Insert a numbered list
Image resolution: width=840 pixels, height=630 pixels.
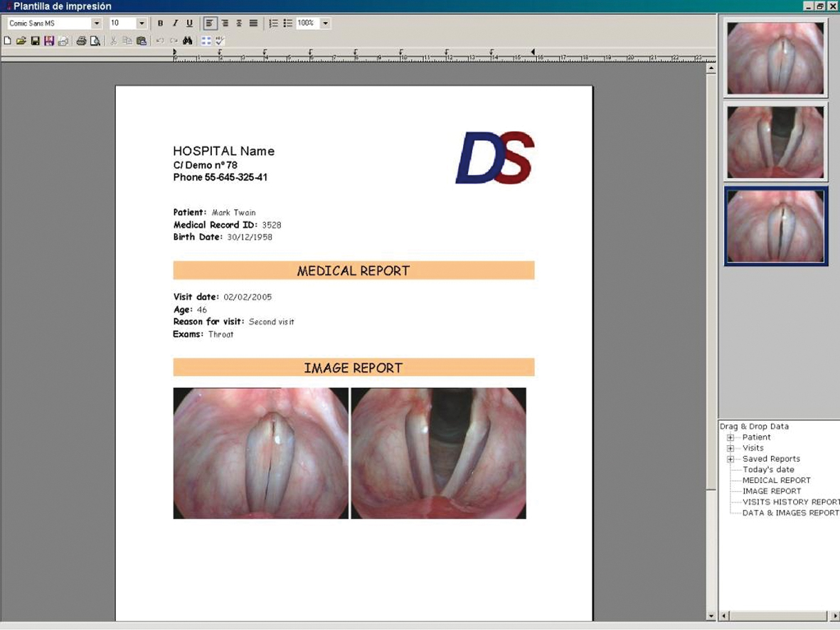click(x=273, y=23)
